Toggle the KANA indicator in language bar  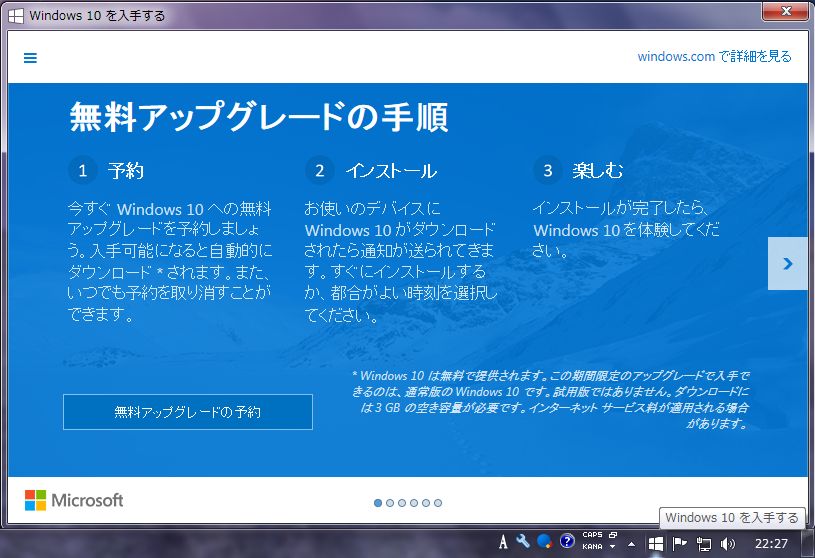(593, 547)
